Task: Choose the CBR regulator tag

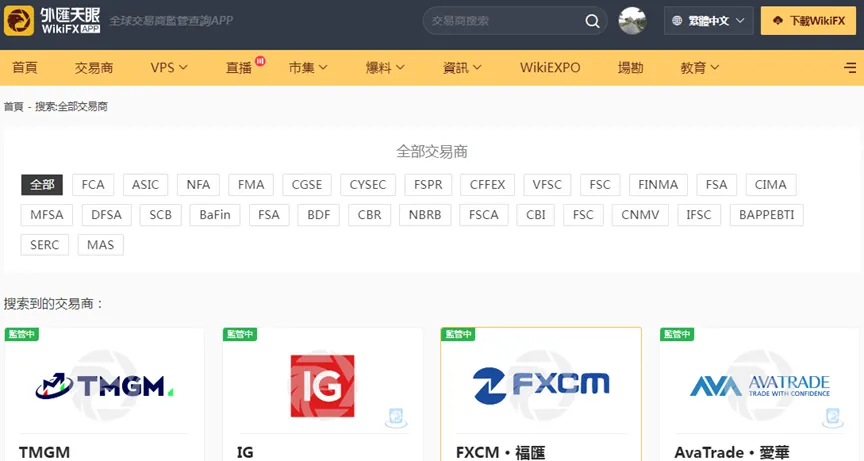Action: click(370, 215)
